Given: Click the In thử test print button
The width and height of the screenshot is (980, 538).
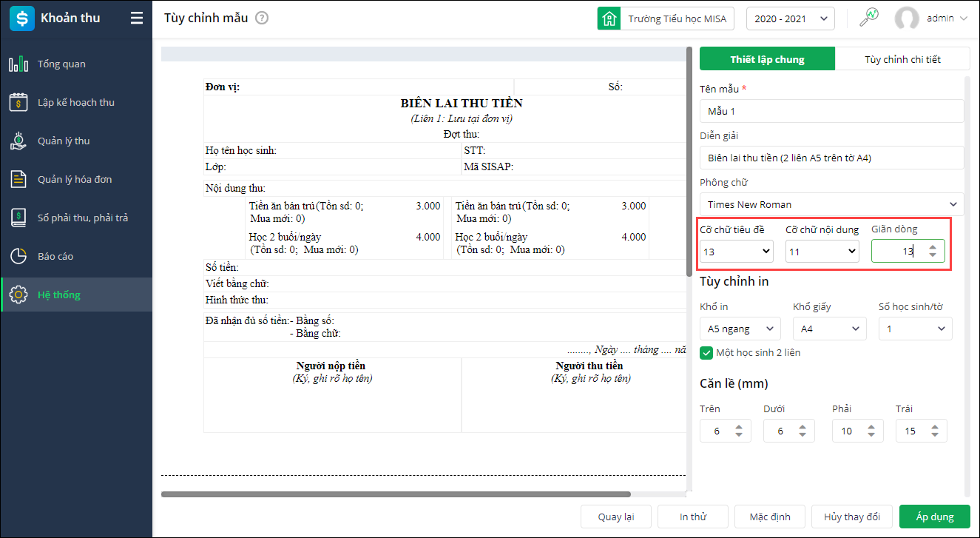Looking at the screenshot, I should 694,517.
